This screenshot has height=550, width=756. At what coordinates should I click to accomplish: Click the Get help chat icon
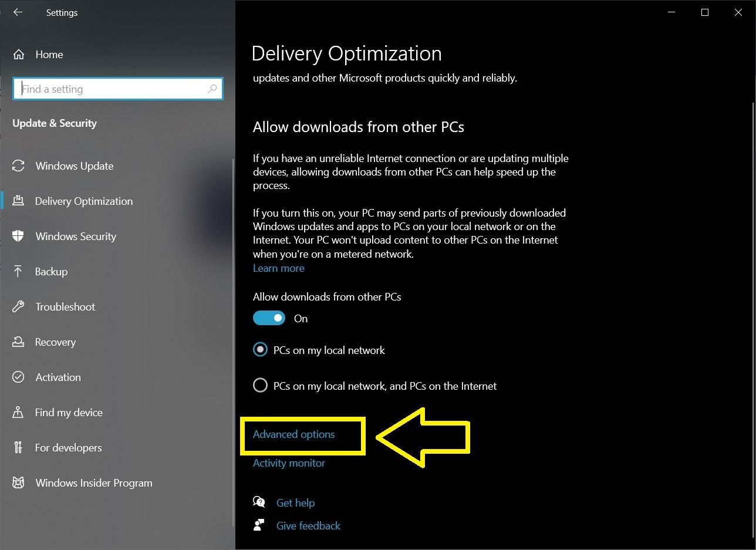pos(259,502)
